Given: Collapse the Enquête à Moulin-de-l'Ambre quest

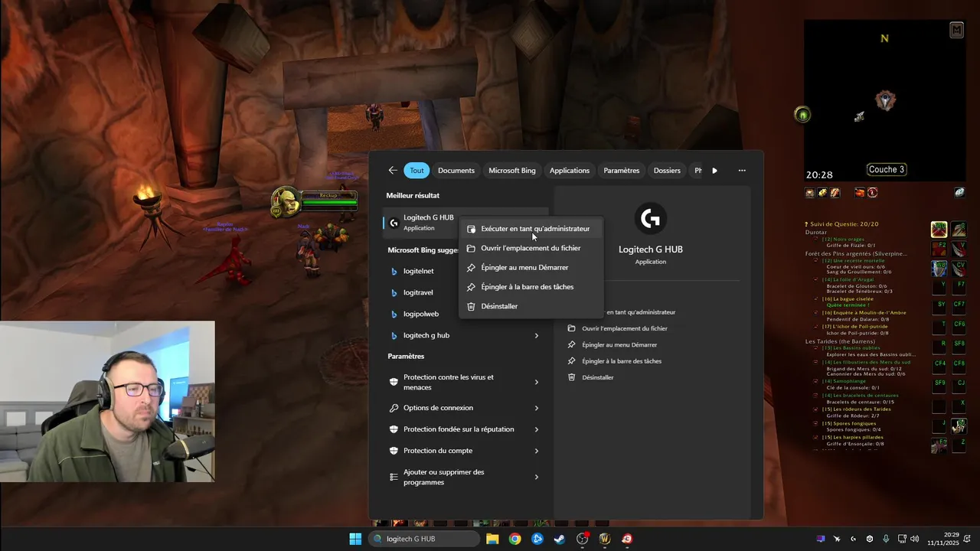Looking at the screenshot, I should (x=817, y=312).
